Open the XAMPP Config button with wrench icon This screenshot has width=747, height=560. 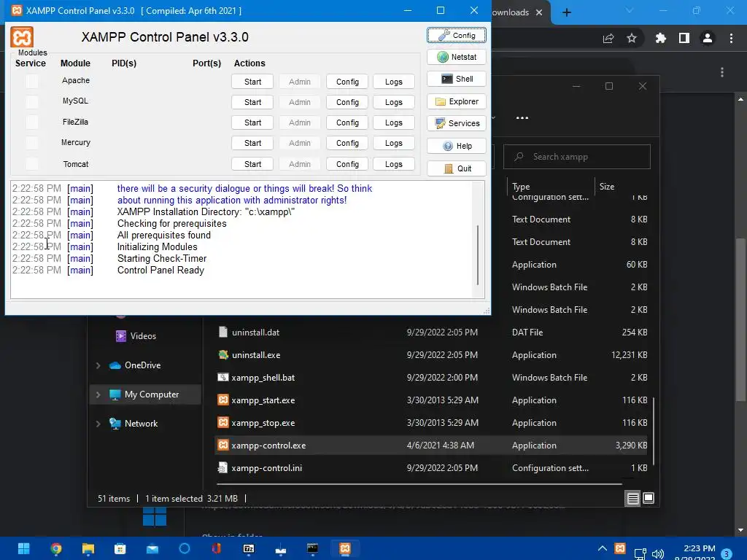[457, 35]
